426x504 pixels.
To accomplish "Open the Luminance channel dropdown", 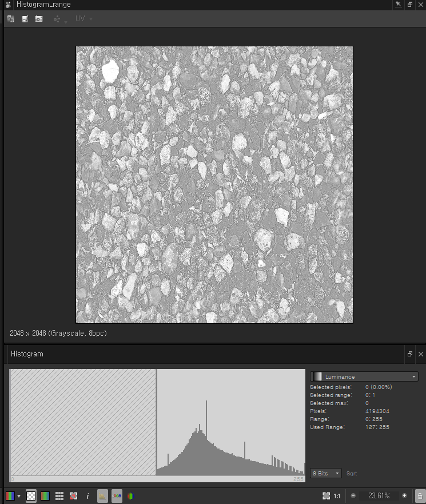I will tap(364, 376).
